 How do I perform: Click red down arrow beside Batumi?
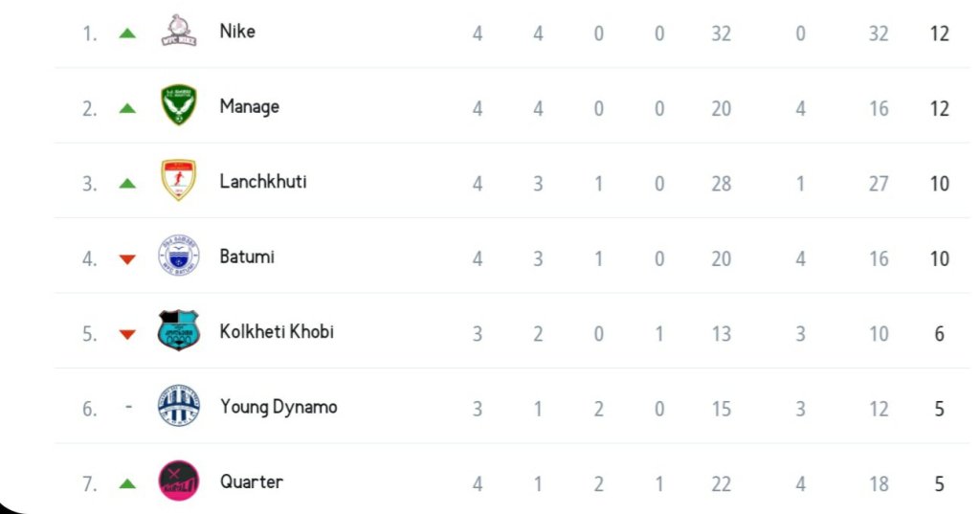click(x=127, y=258)
